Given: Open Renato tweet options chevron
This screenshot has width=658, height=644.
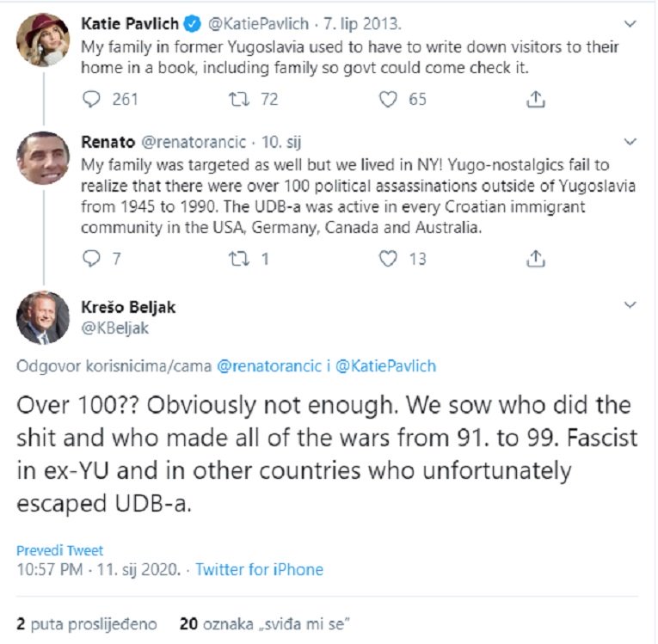Looking at the screenshot, I should 630,142.
